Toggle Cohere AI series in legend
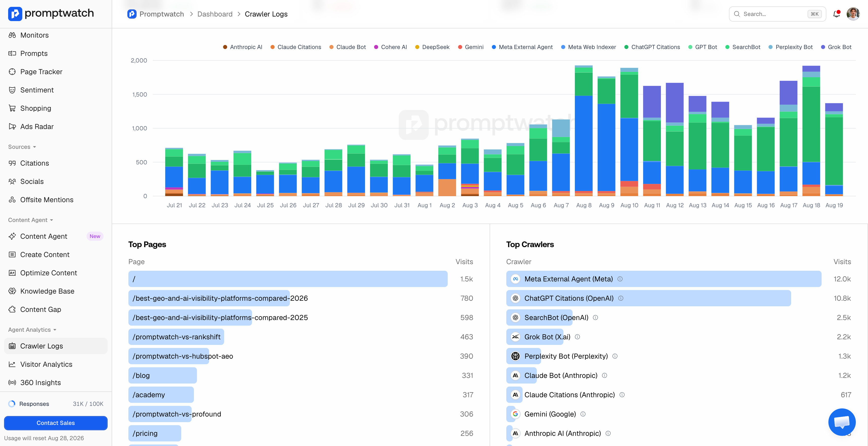This screenshot has height=446, width=868. pos(390,47)
